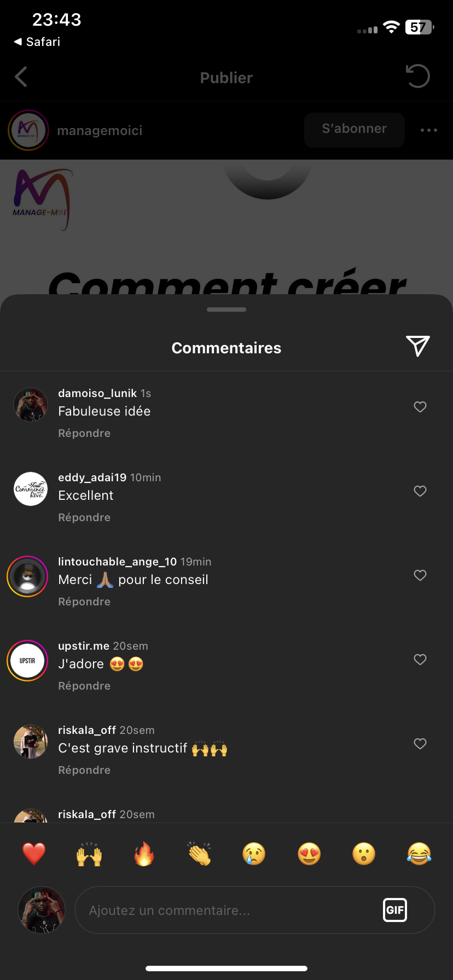Like upstir.me's "J'adore" comment
The height and width of the screenshot is (980, 453).
coord(420,660)
